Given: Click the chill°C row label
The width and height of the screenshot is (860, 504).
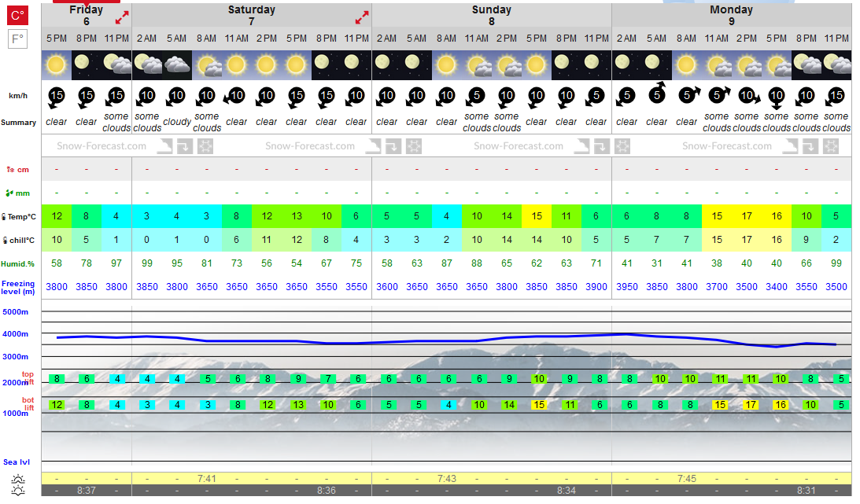Looking at the screenshot, I should tap(22, 241).
